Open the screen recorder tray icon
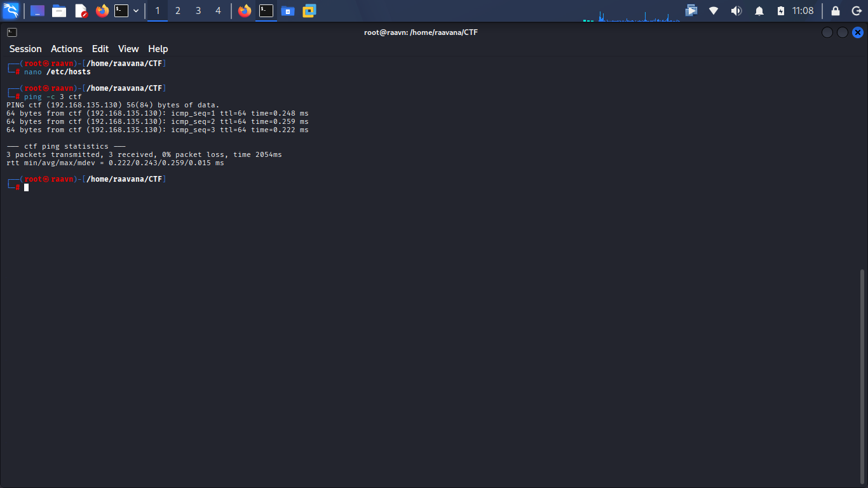Image resolution: width=868 pixels, height=488 pixels. (x=691, y=11)
